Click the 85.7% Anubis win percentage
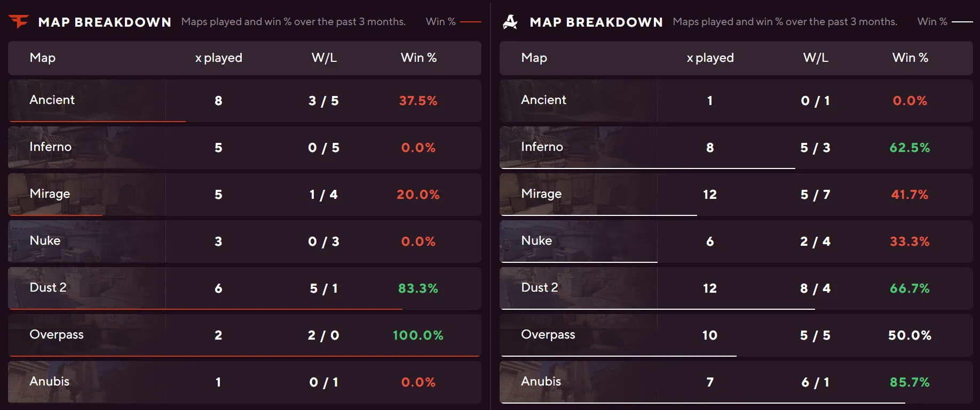Viewport: 980px width, 410px height. [910, 382]
